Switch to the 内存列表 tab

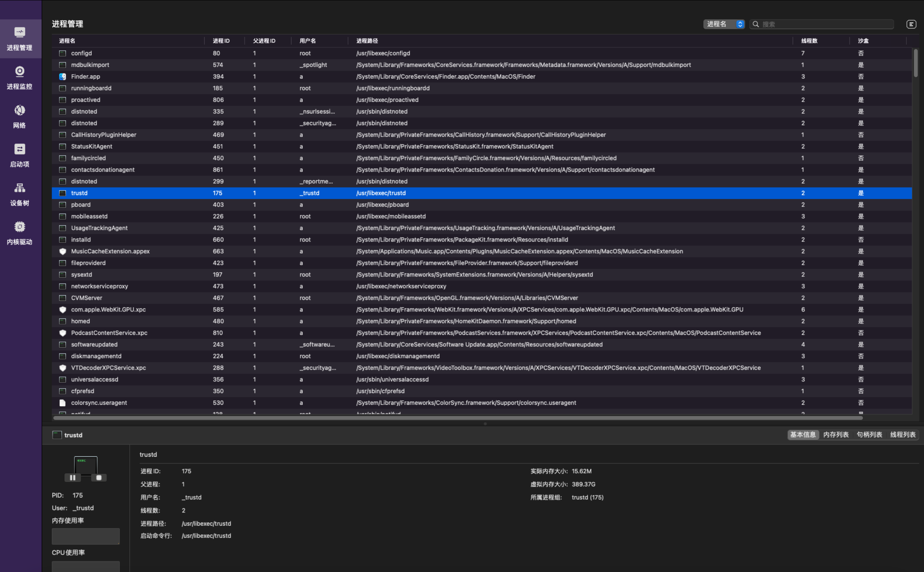(x=836, y=435)
